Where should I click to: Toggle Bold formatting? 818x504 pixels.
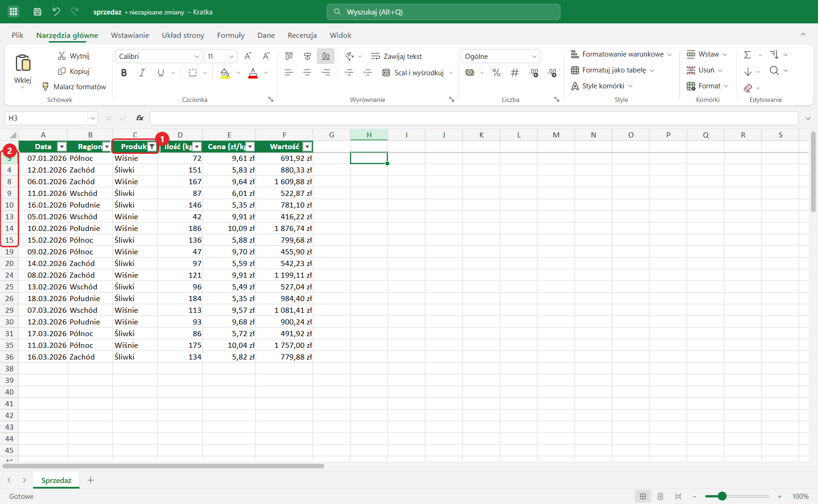point(124,72)
